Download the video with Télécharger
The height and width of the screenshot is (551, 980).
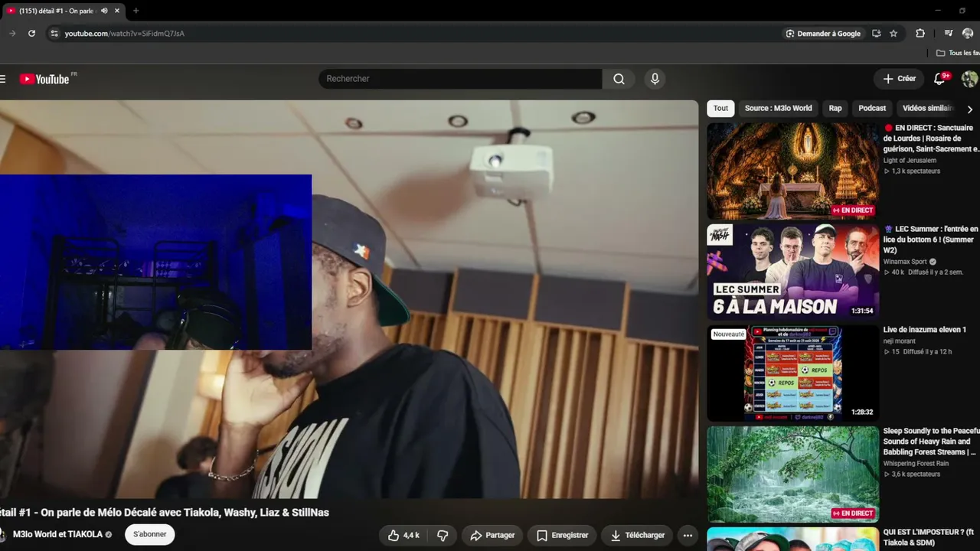(x=637, y=535)
